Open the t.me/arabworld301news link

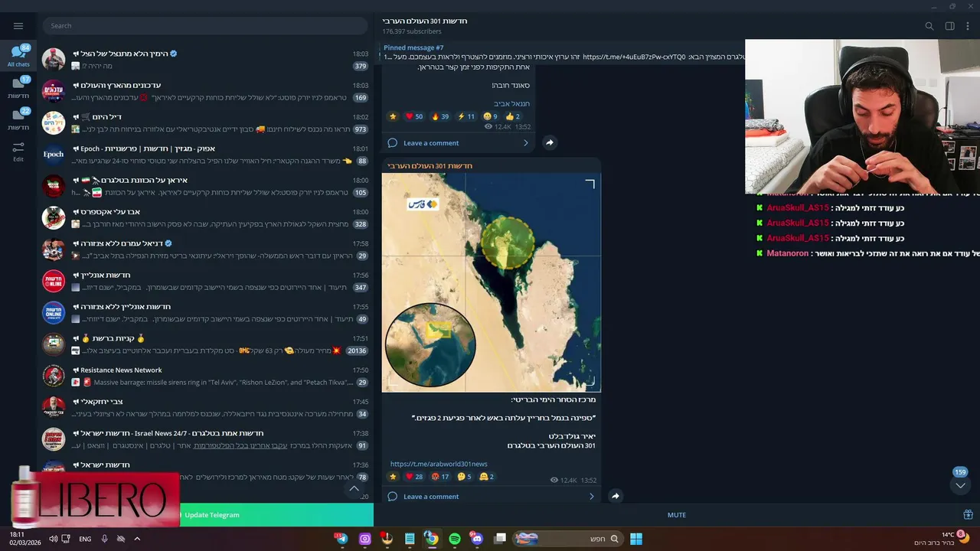click(439, 464)
